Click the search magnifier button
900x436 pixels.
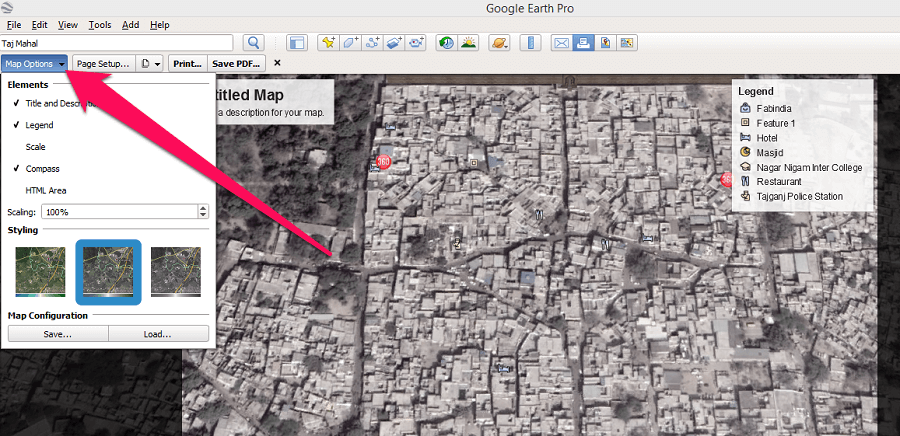[x=253, y=43]
